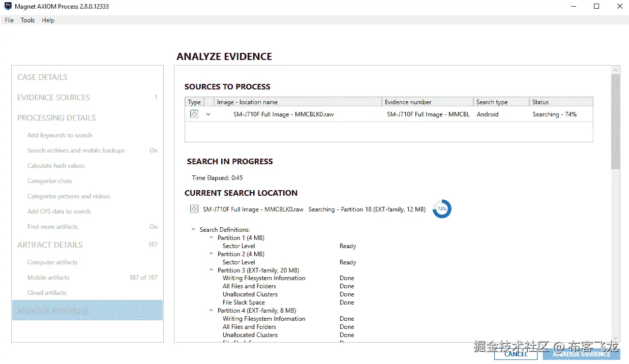Open Cloud artifacts option

coord(47,293)
